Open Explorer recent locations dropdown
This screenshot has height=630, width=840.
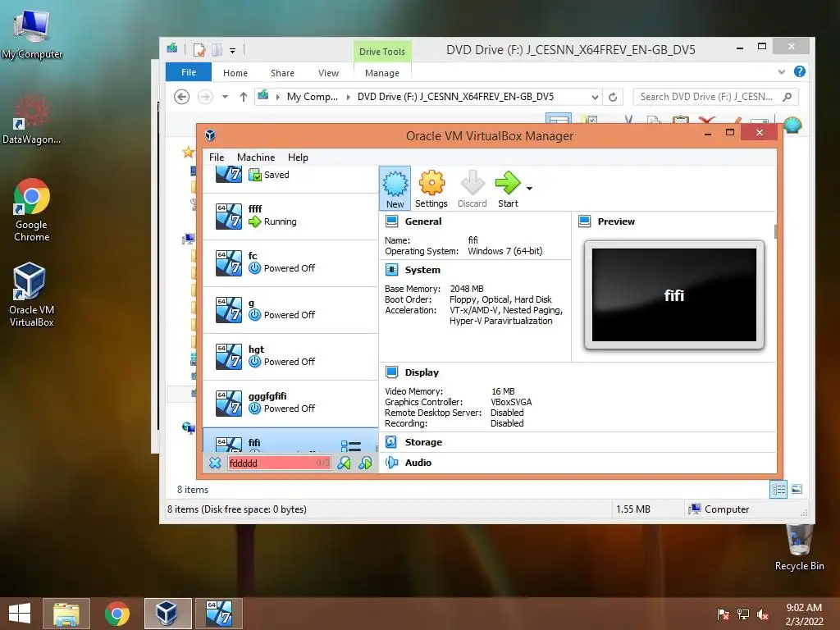(225, 97)
